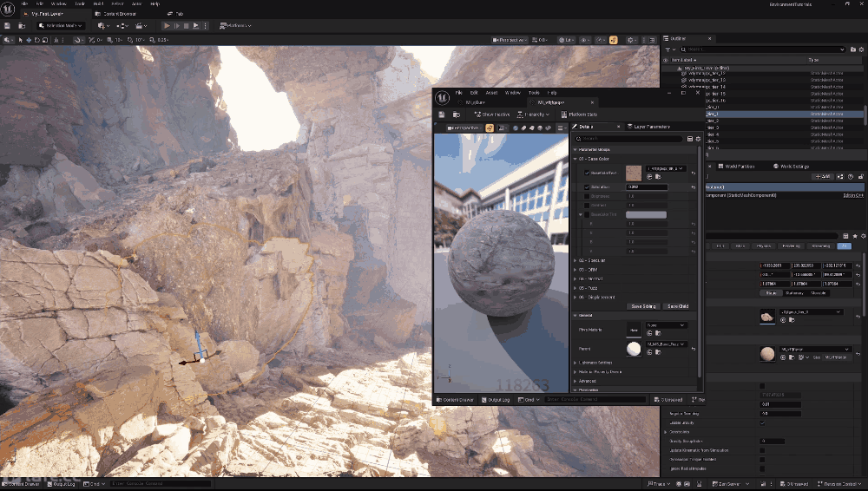Click the BaseColor Tint color swatch
Viewport: 868px width, 491px height.
click(646, 214)
